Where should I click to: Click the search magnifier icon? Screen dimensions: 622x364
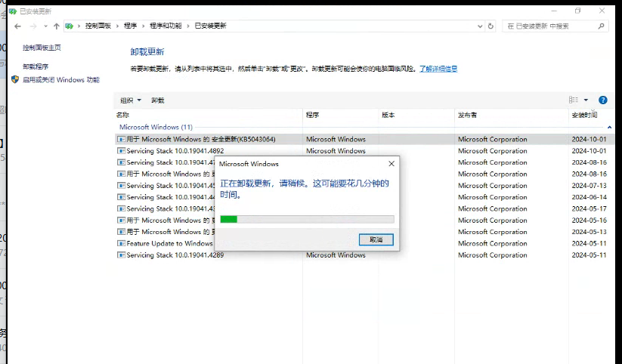(x=602, y=26)
